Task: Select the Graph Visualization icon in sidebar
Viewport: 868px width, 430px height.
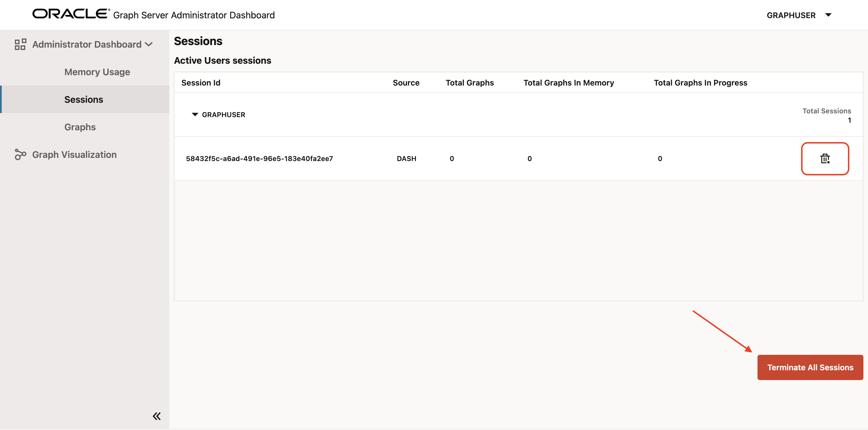Action: [x=21, y=154]
